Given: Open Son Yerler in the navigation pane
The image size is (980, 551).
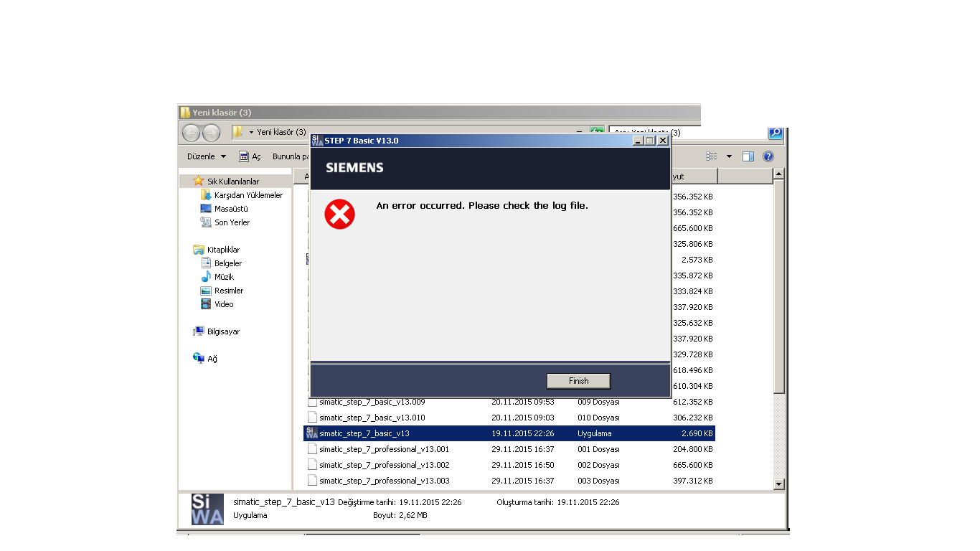Looking at the screenshot, I should [x=232, y=222].
